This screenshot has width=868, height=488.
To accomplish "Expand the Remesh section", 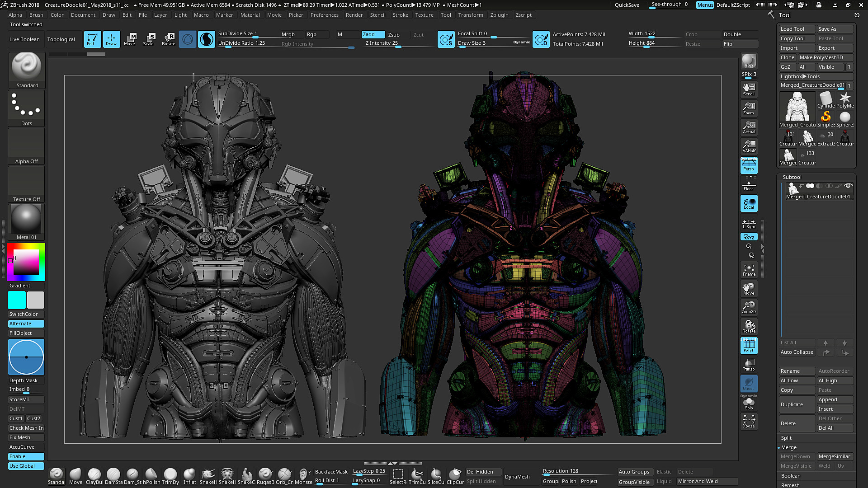I will click(x=790, y=485).
